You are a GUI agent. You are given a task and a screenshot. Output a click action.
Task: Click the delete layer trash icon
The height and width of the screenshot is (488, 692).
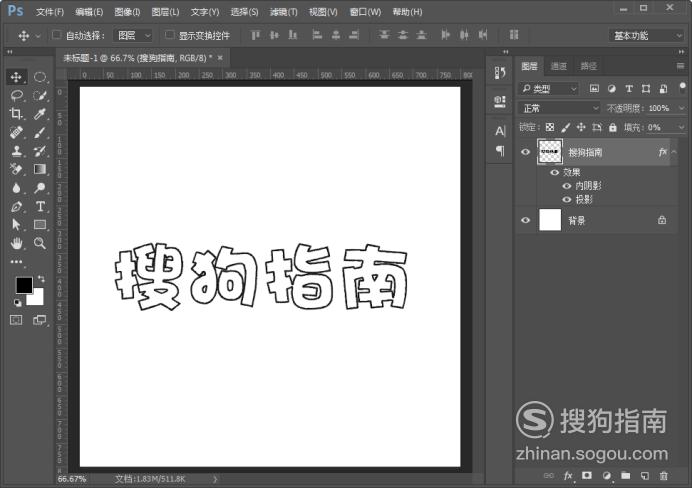pyautogui.click(x=663, y=476)
